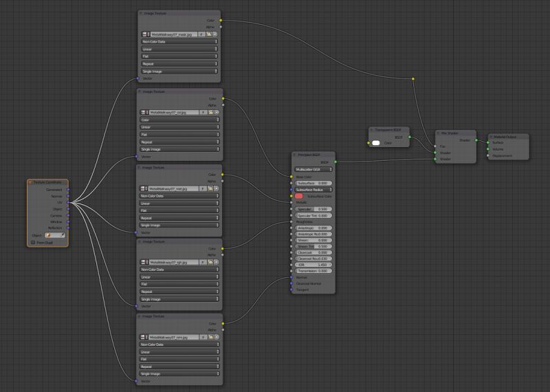The width and height of the screenshot is (550, 392).
Task: Unlink the image in the rgh.jpg texture node
Action: [x=216, y=262]
